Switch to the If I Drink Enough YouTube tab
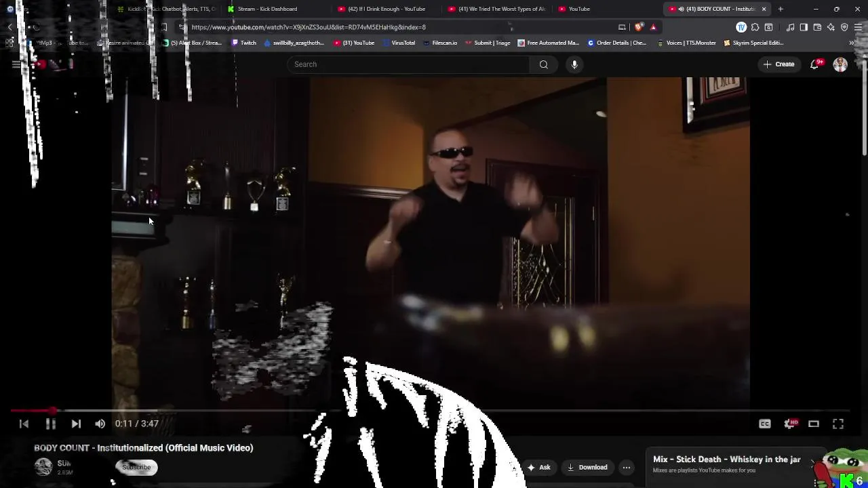Image resolution: width=868 pixels, height=488 pixels. point(386,9)
